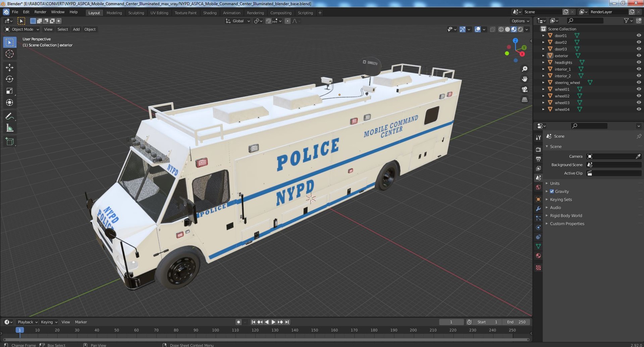This screenshot has width=644, height=347.
Task: Open the Global orientation dropdown
Action: tap(238, 21)
